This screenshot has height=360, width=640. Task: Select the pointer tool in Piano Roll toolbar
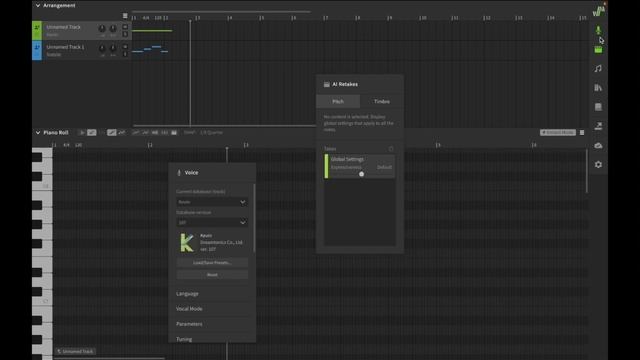82,132
